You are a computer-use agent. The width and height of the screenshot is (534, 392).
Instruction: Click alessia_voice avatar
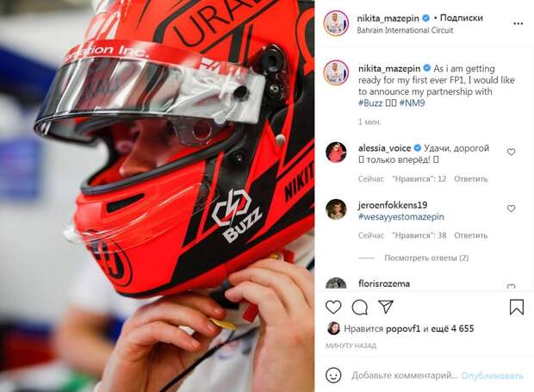point(336,152)
